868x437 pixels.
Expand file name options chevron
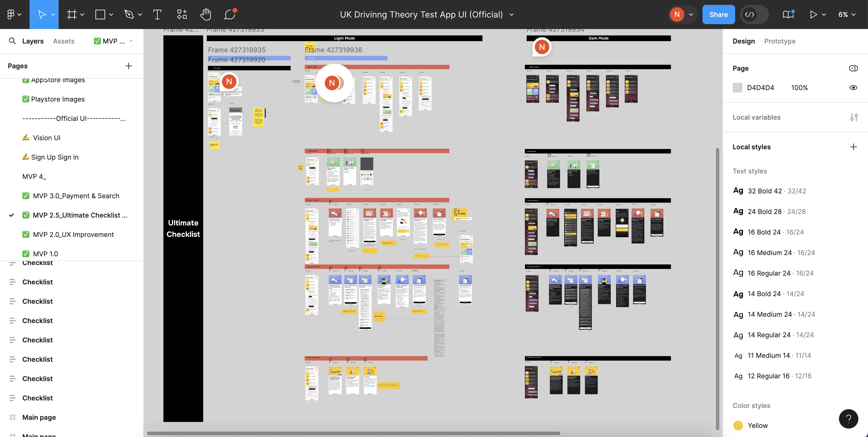pos(512,15)
